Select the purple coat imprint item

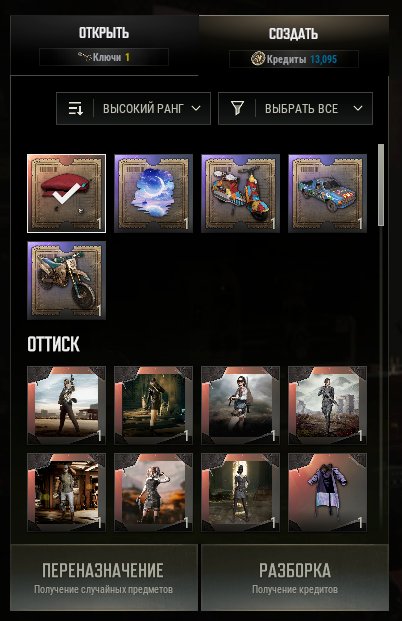pos(328,492)
